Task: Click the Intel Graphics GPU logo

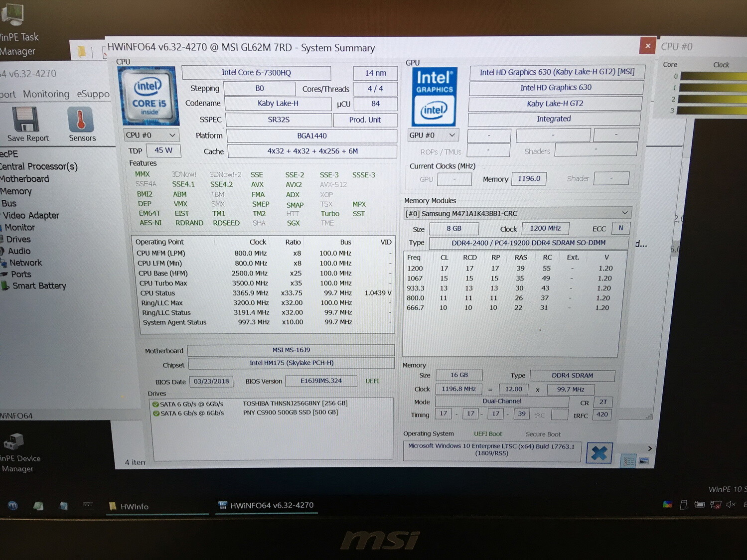Action: tap(435, 97)
